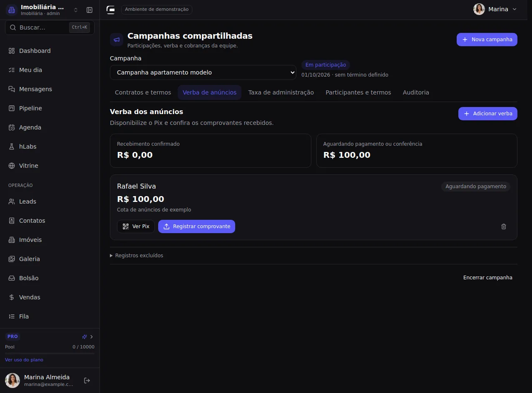Switch to Contratos e termos tab

tap(143, 92)
